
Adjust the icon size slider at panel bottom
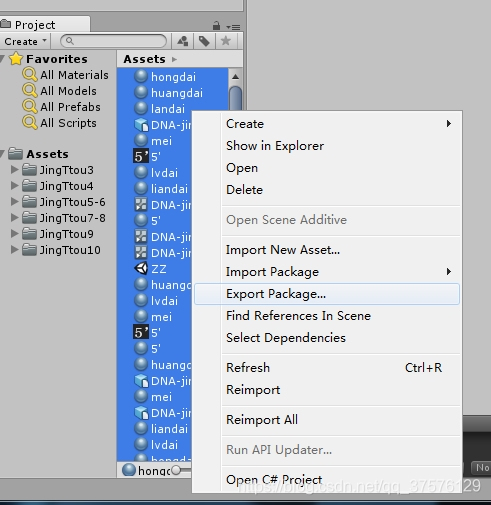[176, 470]
